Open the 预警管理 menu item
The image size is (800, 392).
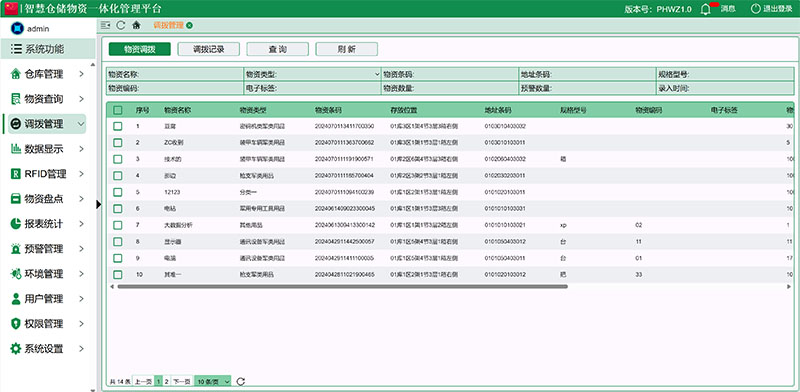pyautogui.click(x=47, y=249)
